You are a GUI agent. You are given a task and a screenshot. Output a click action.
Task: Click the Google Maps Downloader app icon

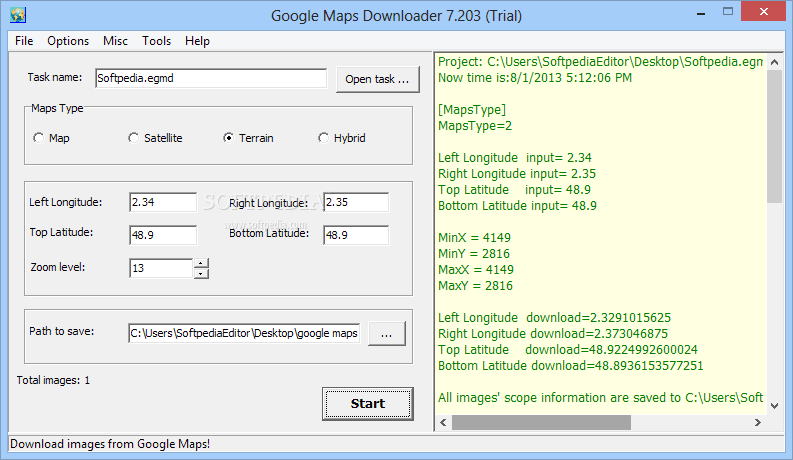point(18,15)
